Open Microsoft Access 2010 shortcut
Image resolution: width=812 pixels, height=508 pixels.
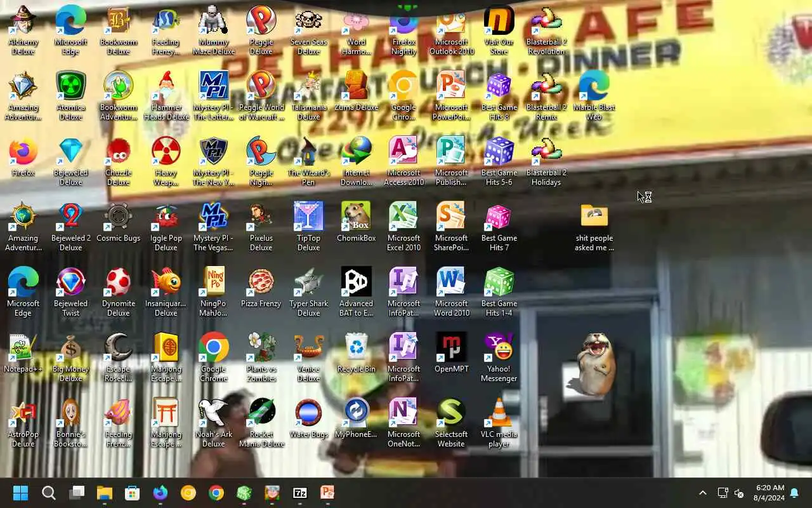[404, 161]
